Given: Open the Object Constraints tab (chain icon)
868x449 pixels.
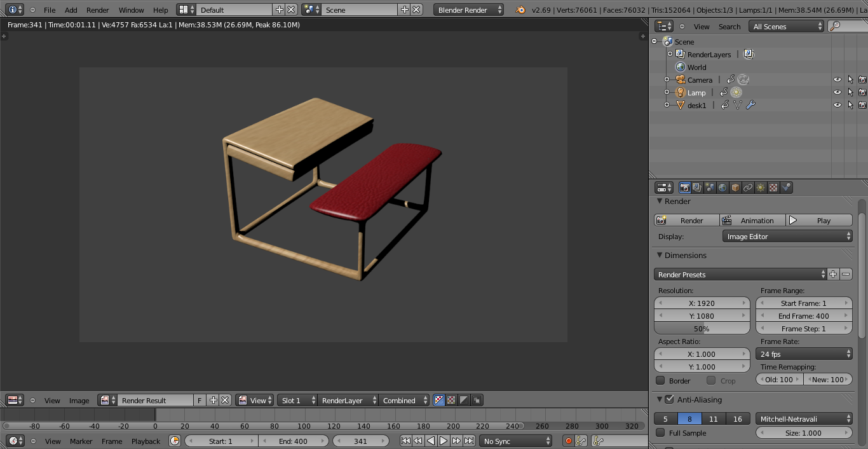Looking at the screenshot, I should 748,188.
